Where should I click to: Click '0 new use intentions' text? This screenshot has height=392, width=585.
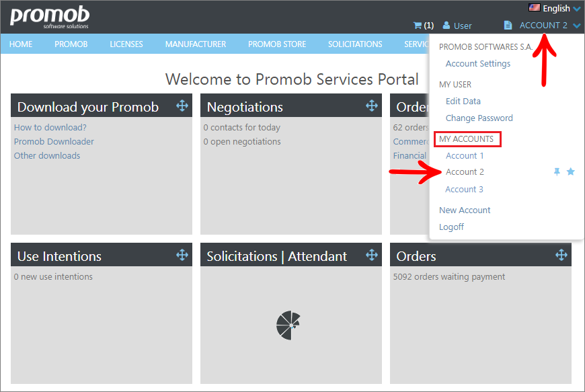tap(53, 276)
